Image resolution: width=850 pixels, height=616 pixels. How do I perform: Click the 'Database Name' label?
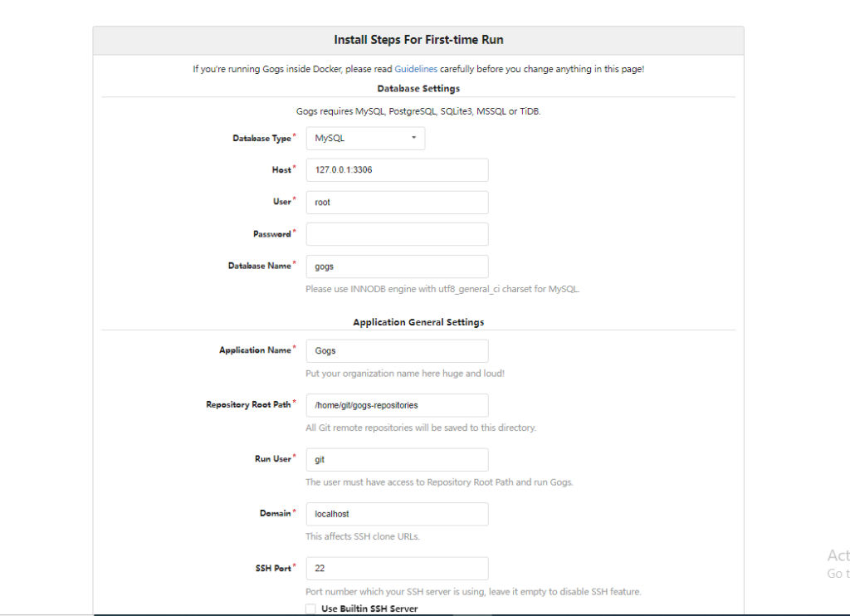click(260, 266)
